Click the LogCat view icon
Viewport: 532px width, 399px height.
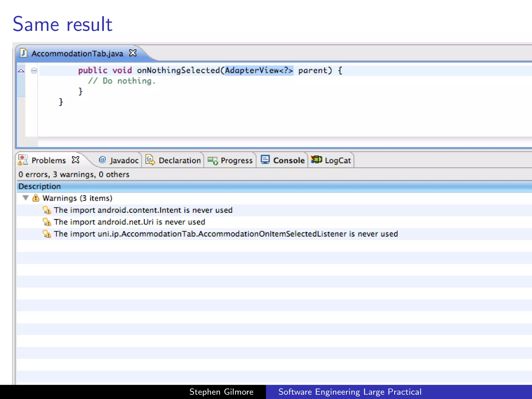(x=316, y=159)
